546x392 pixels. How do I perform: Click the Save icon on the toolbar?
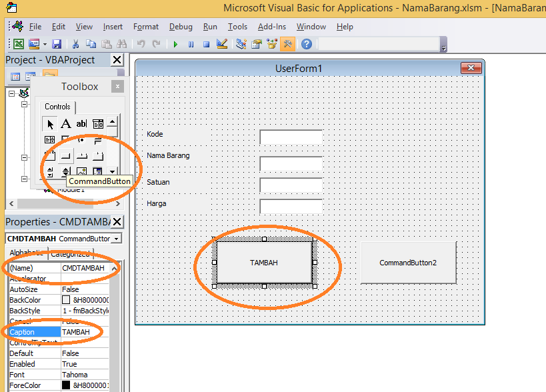57,44
